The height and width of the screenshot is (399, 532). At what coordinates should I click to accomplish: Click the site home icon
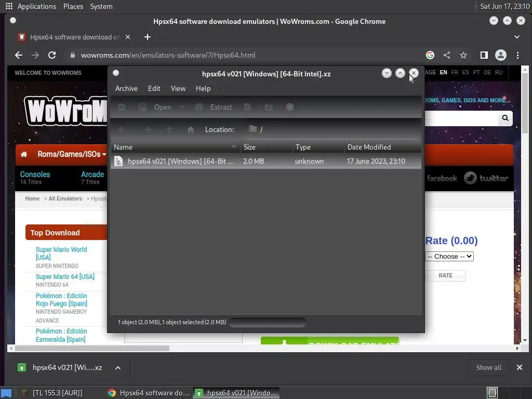24,154
